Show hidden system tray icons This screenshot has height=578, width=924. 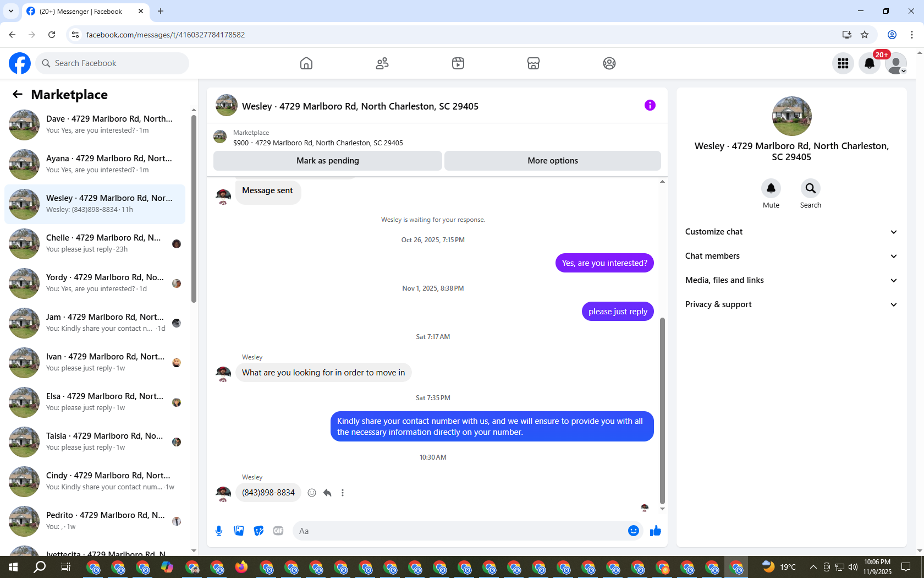[x=813, y=567]
